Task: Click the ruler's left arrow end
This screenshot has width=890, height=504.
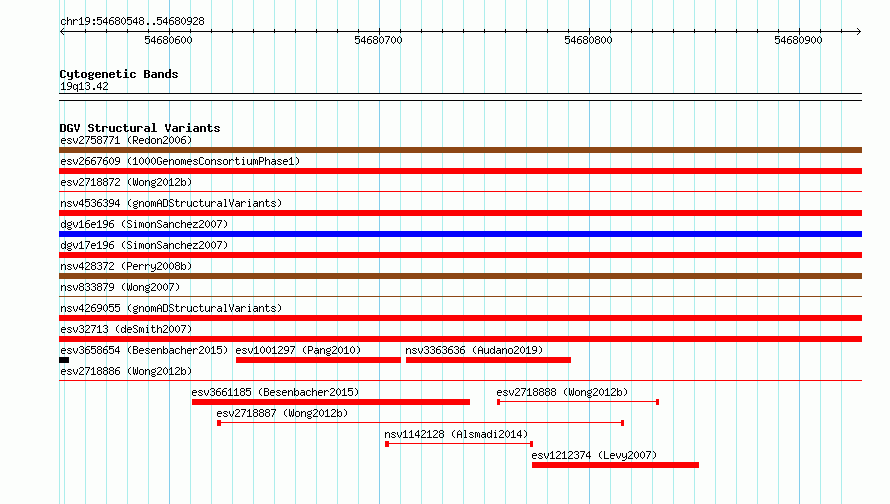Action: (62, 31)
